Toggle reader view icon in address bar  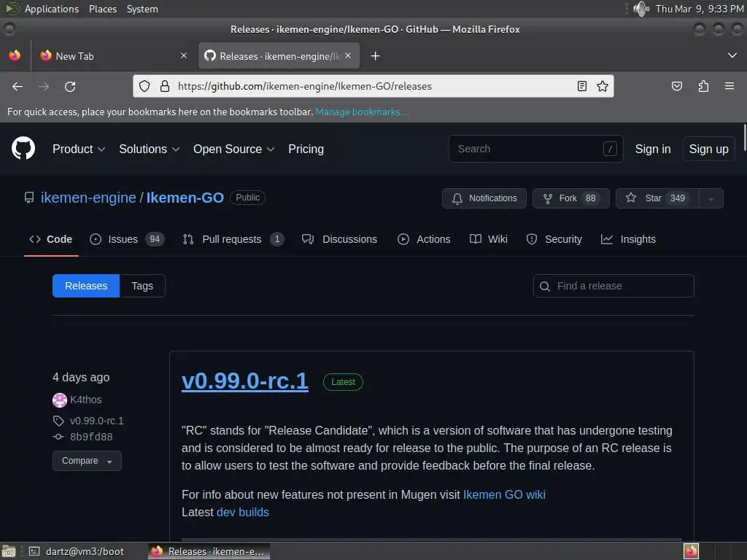[x=581, y=86]
